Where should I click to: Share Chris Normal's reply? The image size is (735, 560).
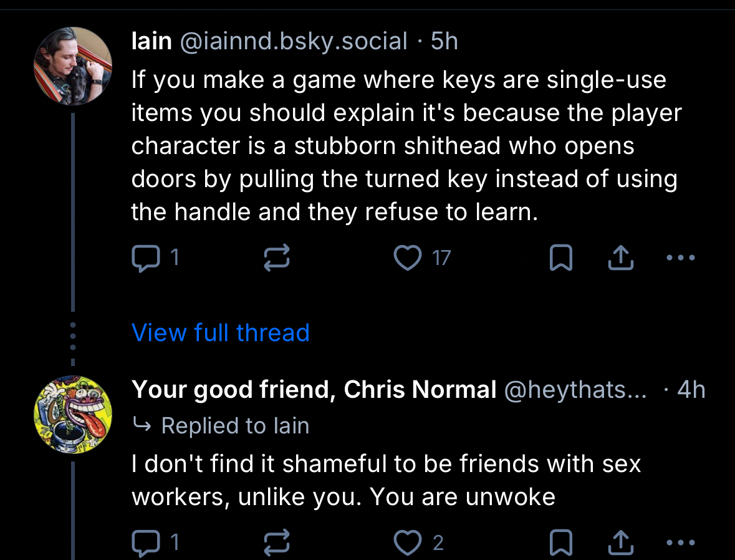[621, 543]
